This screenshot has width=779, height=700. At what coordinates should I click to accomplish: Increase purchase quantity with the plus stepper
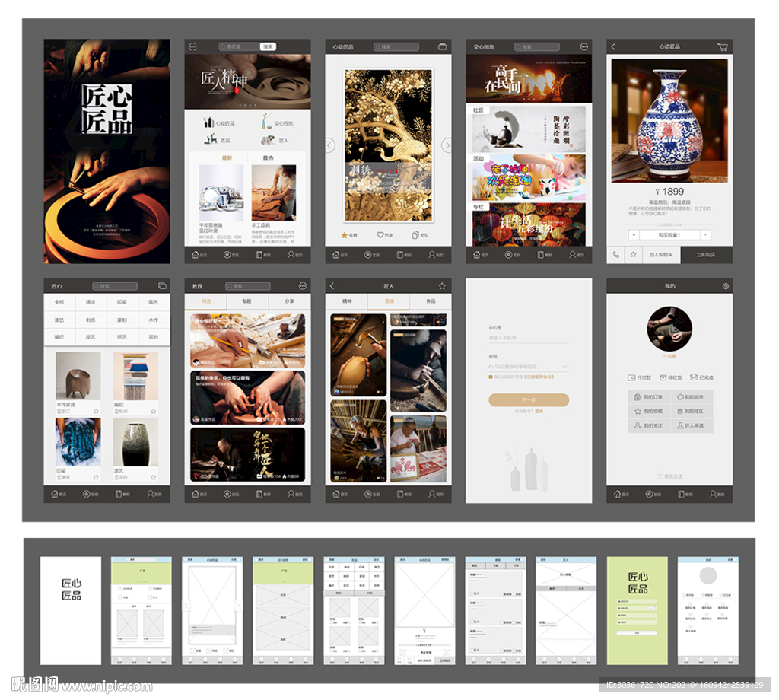tap(634, 235)
